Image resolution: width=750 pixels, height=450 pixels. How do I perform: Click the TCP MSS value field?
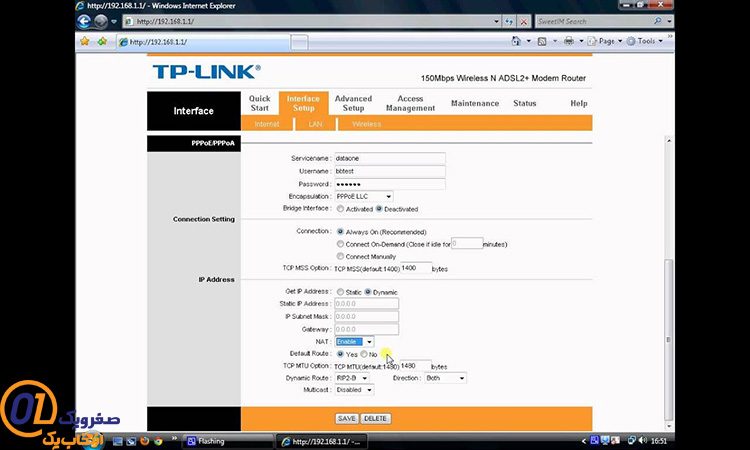(416, 268)
